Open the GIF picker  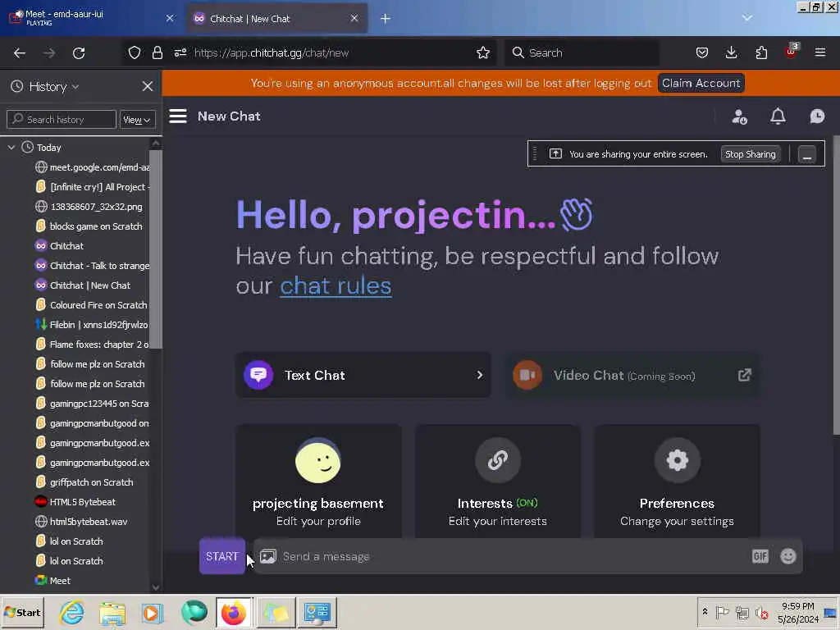coord(760,556)
